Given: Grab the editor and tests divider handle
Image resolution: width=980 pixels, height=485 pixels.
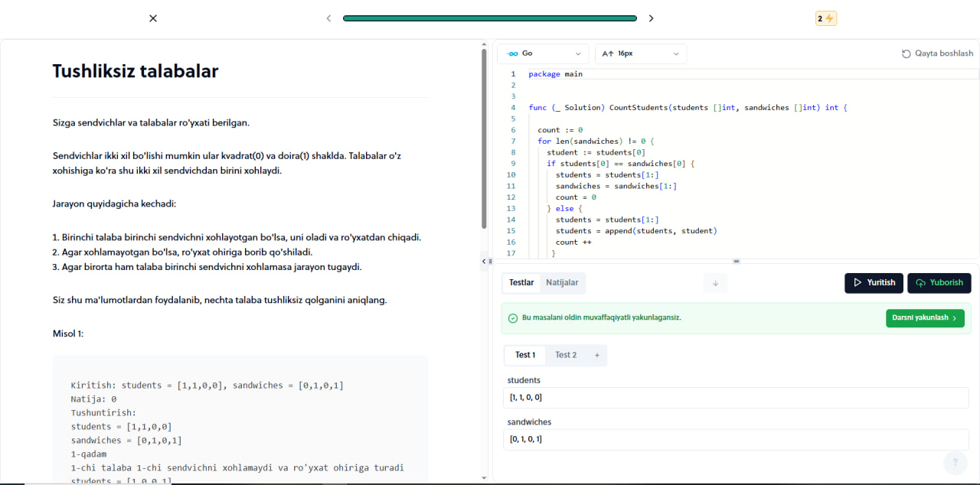Looking at the screenshot, I should pyautogui.click(x=737, y=261).
